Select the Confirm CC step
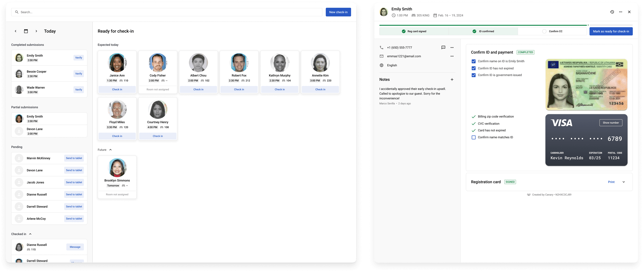 [552, 31]
